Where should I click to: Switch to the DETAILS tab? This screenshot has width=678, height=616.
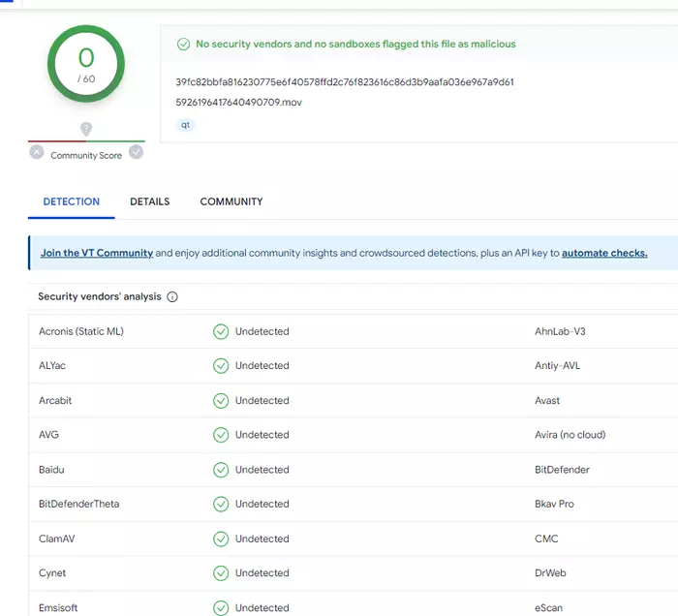pos(149,201)
